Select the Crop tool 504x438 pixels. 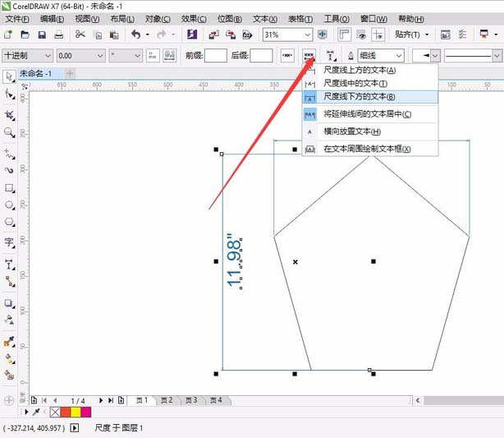9,115
